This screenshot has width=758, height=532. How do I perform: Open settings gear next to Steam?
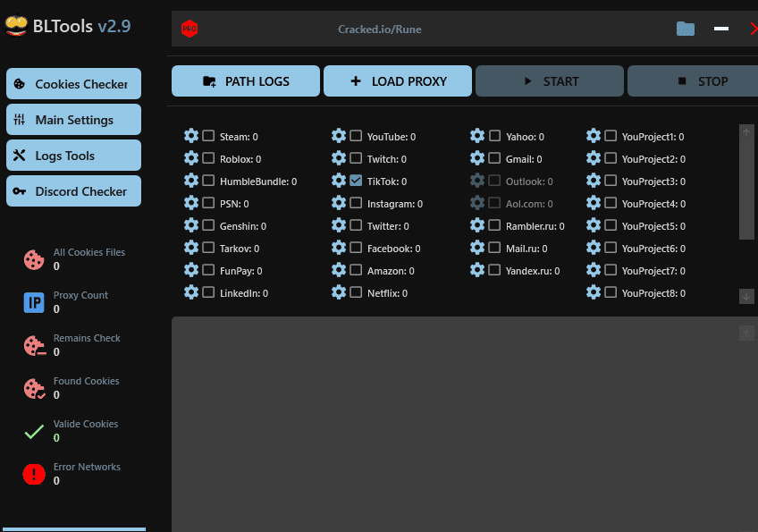(191, 136)
